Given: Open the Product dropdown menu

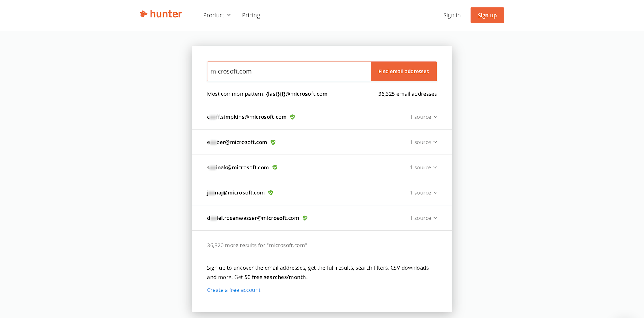Looking at the screenshot, I should (217, 15).
